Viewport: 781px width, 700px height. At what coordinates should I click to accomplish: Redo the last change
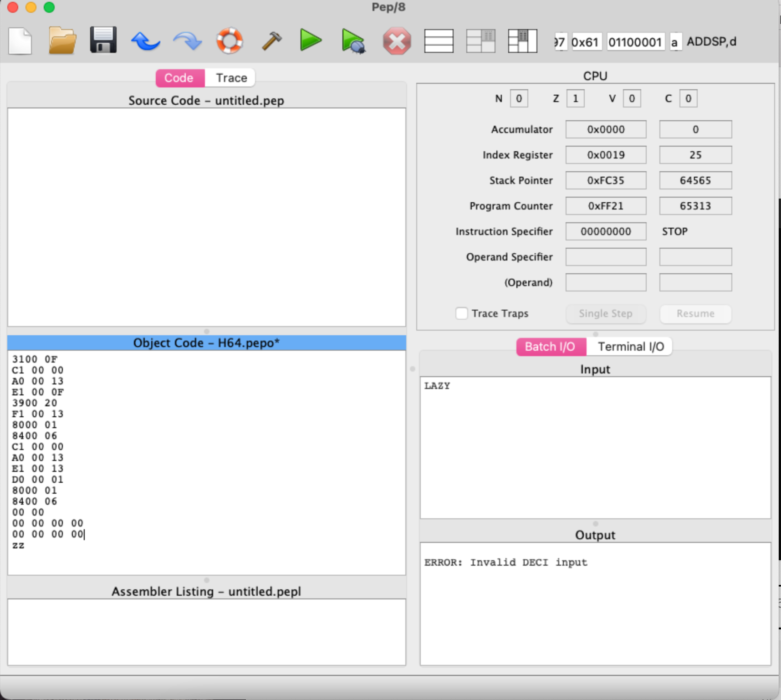[188, 41]
